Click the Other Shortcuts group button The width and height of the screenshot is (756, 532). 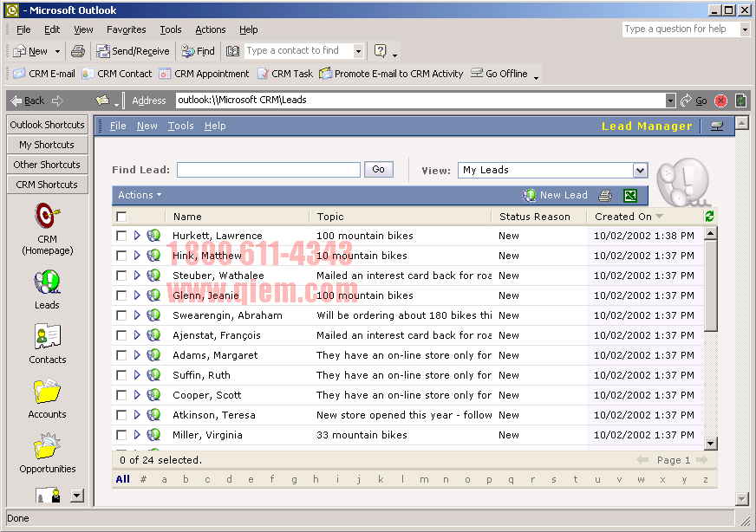pos(47,165)
